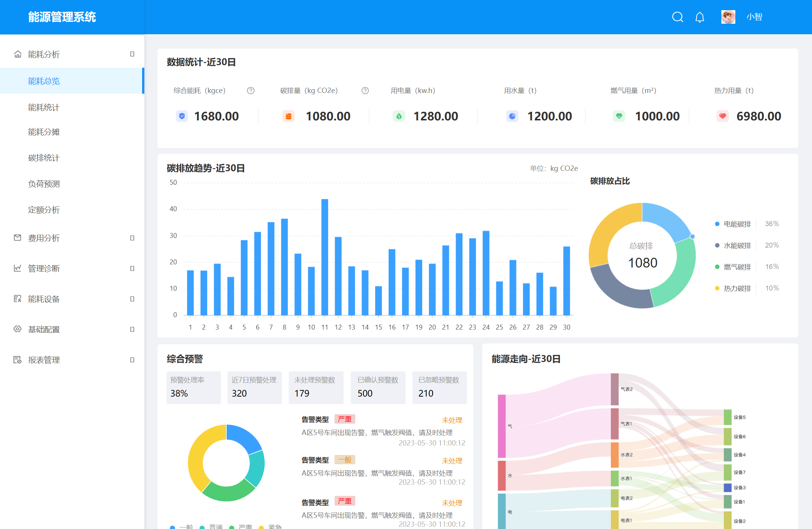Open the 小智 user name

click(754, 17)
